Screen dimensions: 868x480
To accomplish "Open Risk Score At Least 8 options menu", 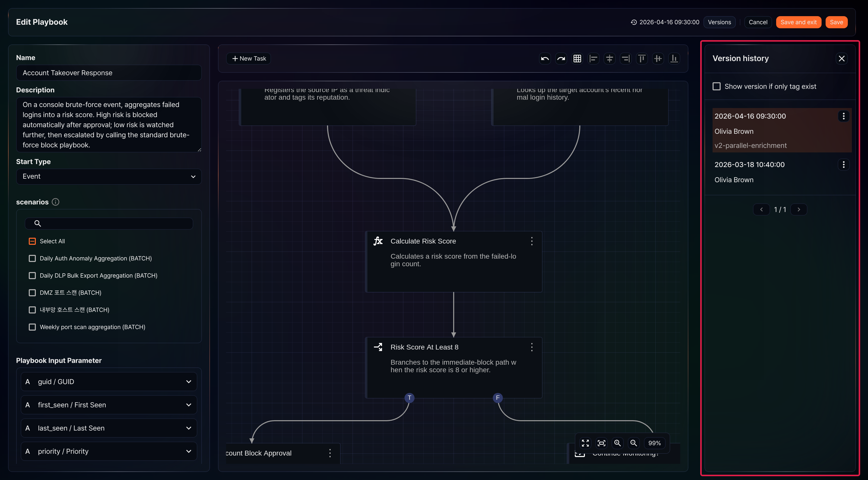I will (532, 347).
